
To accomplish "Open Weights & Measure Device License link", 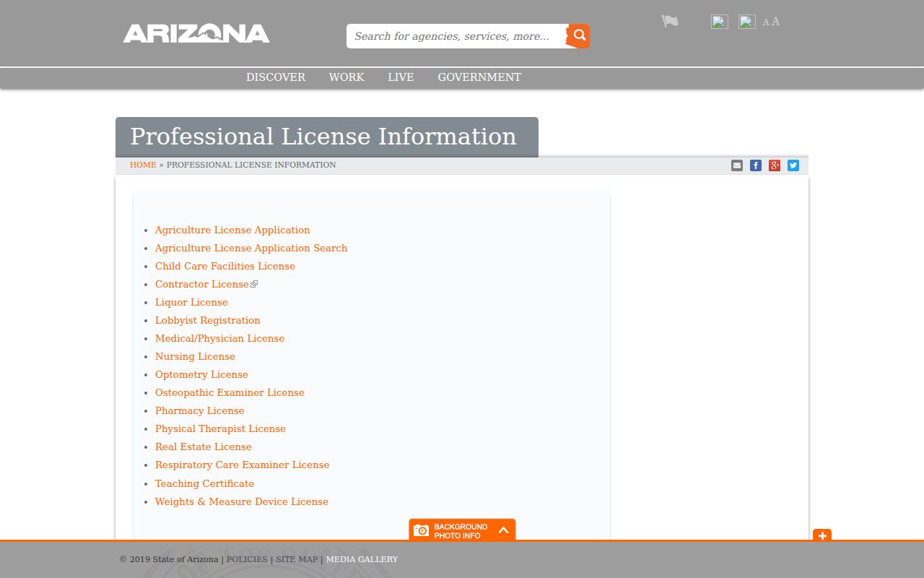I will pos(242,501).
